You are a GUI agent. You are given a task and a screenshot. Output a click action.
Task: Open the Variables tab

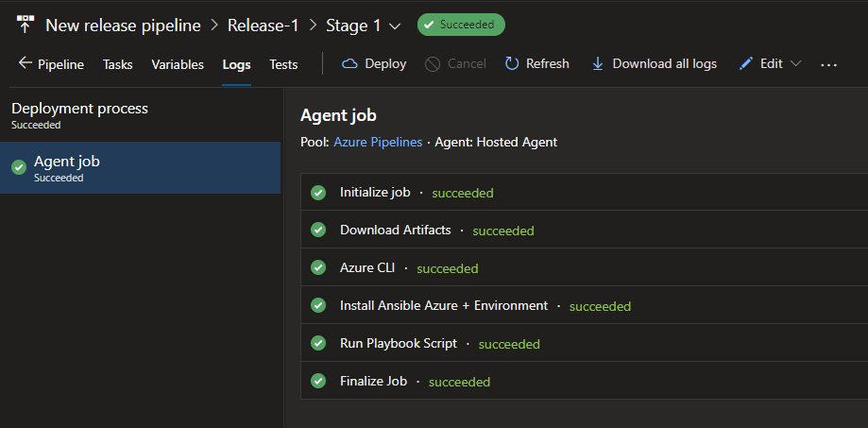[x=178, y=64]
